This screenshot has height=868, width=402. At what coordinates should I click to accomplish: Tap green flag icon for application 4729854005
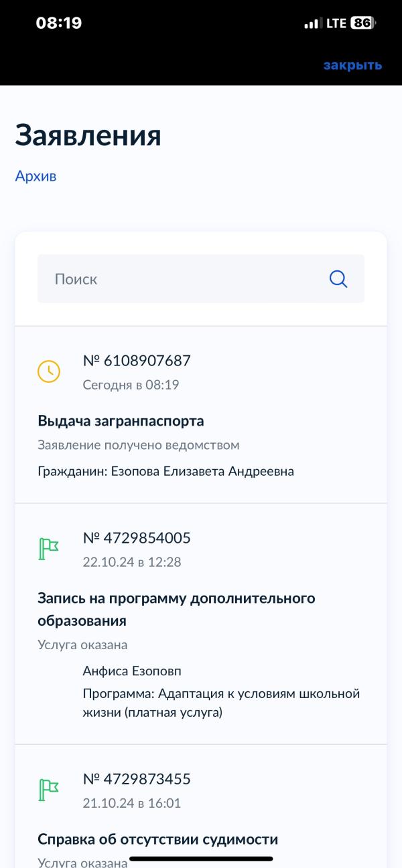(x=49, y=549)
